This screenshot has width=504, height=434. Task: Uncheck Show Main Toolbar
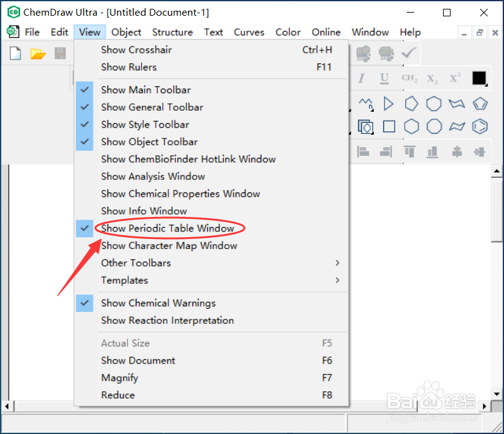click(x=212, y=90)
